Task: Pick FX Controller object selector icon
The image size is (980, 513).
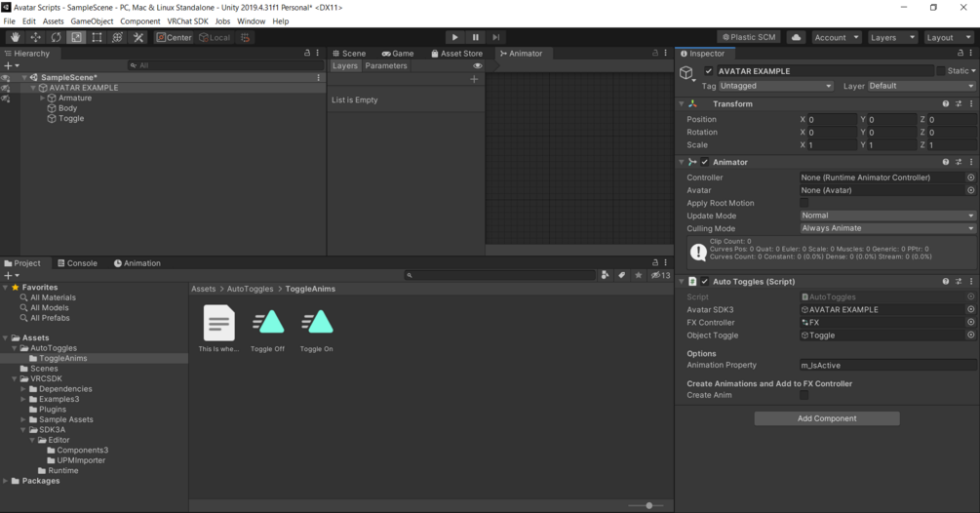Action: point(970,323)
